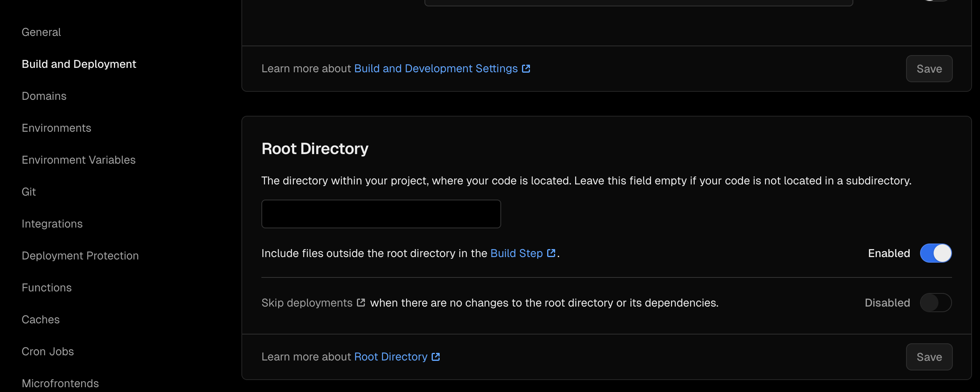
Task: Open Functions settings in sidebar
Action: point(47,287)
